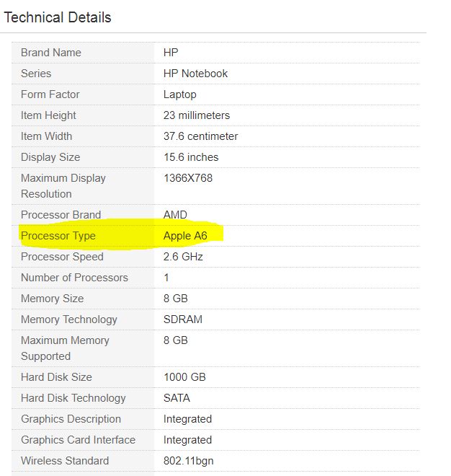The height and width of the screenshot is (476, 451).
Task: Select the Number of Processors label
Action: (x=74, y=278)
